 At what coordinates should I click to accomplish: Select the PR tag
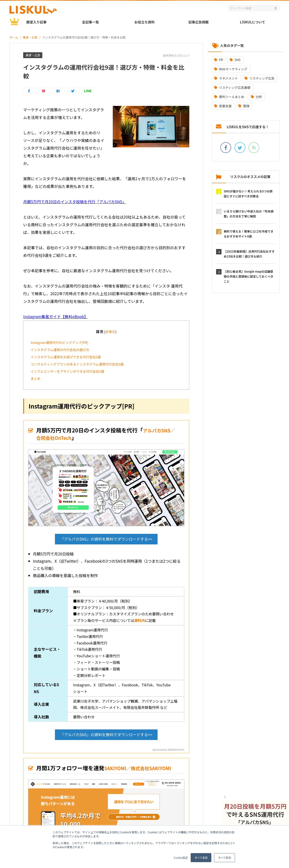(x=219, y=60)
